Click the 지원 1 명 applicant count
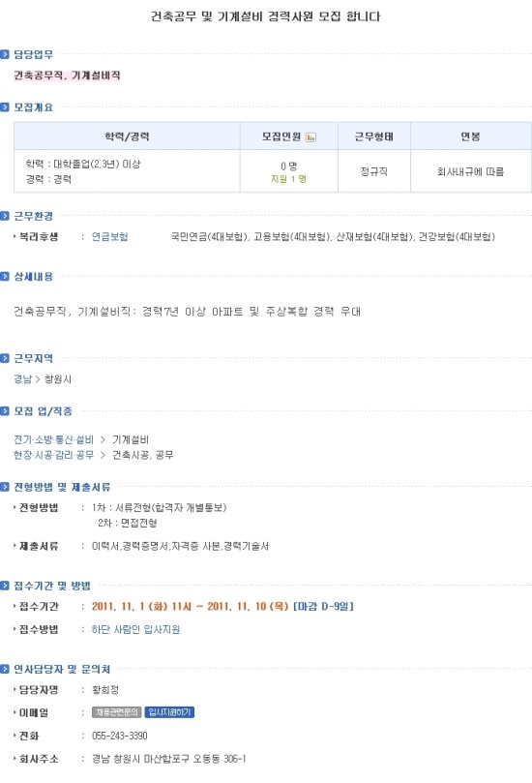Image resolution: width=532 pixels, height=783 pixels. (x=288, y=179)
